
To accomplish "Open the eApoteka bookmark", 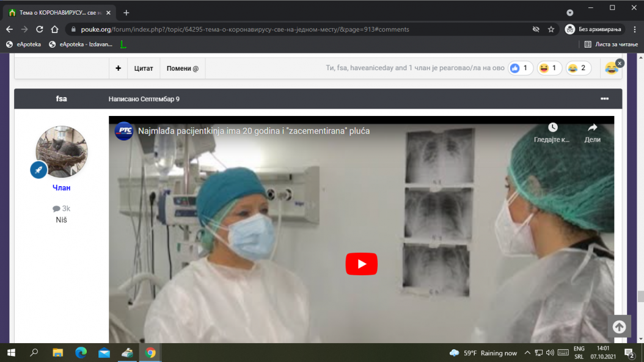I will (23, 45).
